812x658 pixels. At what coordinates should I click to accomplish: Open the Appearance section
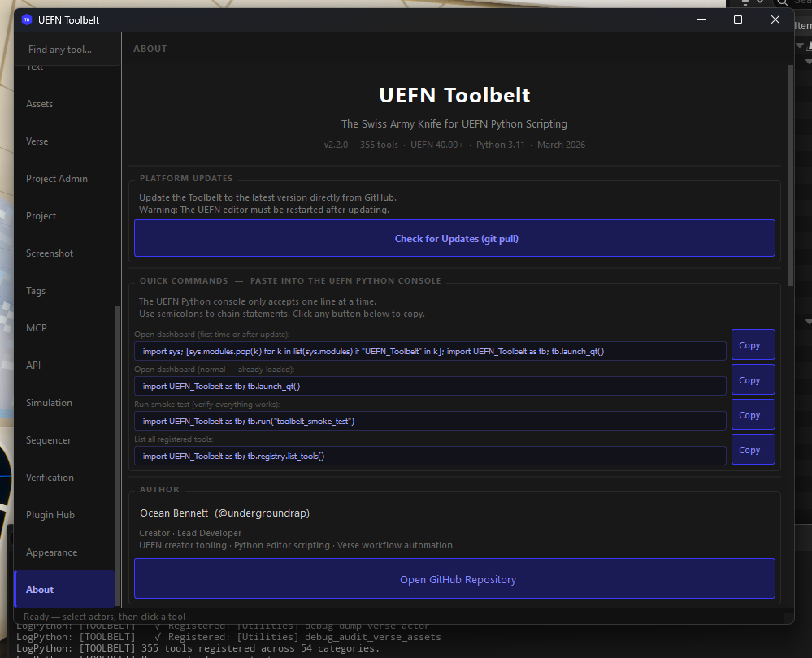[52, 552]
